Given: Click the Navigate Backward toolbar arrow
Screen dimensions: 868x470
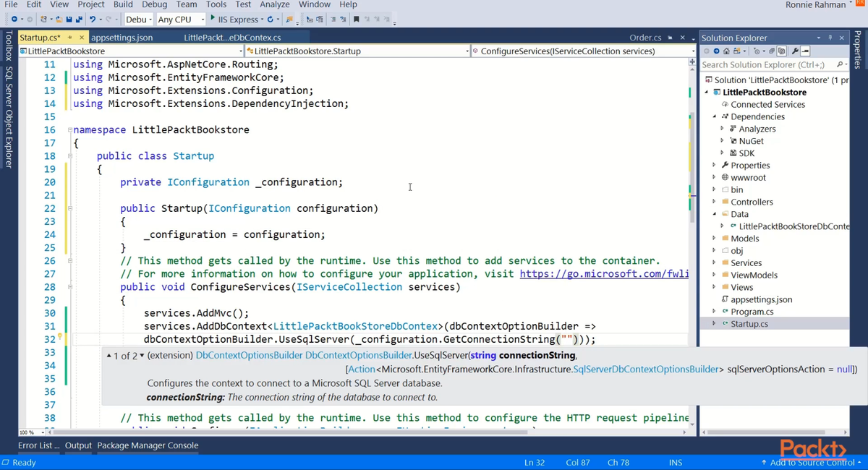Looking at the screenshot, I should click(14, 19).
